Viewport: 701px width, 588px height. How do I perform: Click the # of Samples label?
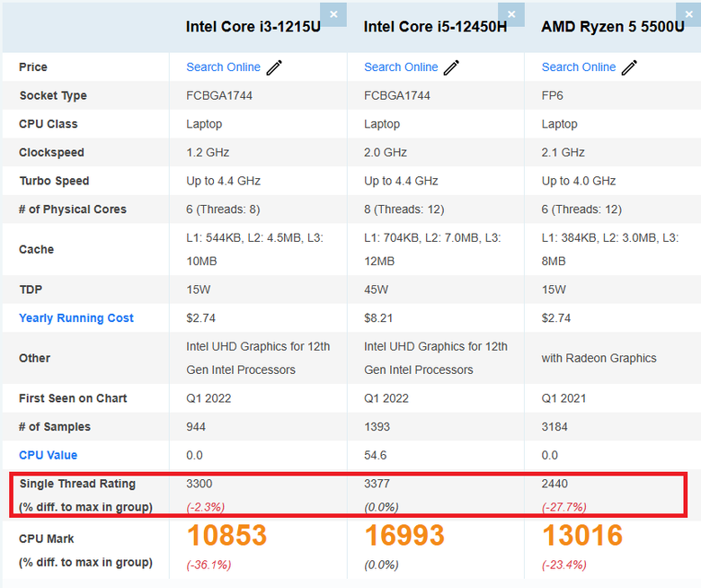tap(55, 427)
